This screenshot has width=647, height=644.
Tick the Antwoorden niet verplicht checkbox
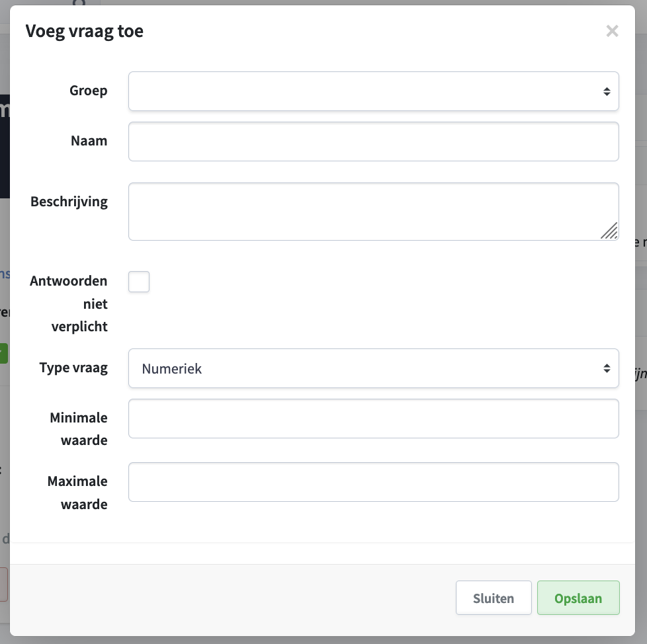tap(139, 282)
